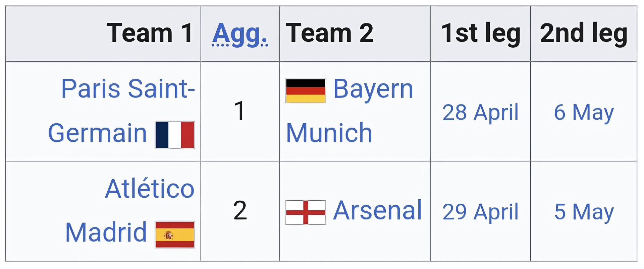Select the 5 May match date

point(584,212)
